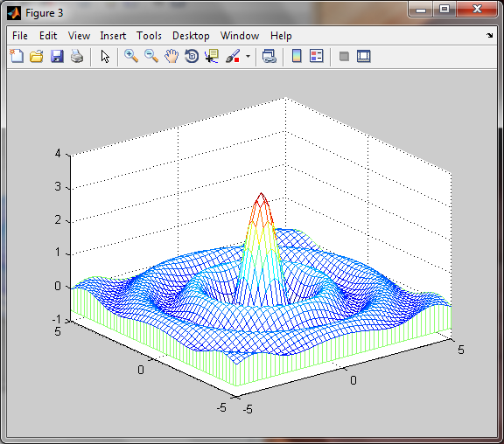Activate the Zoom Out magnifier tool
This screenshot has width=504, height=444.
coord(151,56)
